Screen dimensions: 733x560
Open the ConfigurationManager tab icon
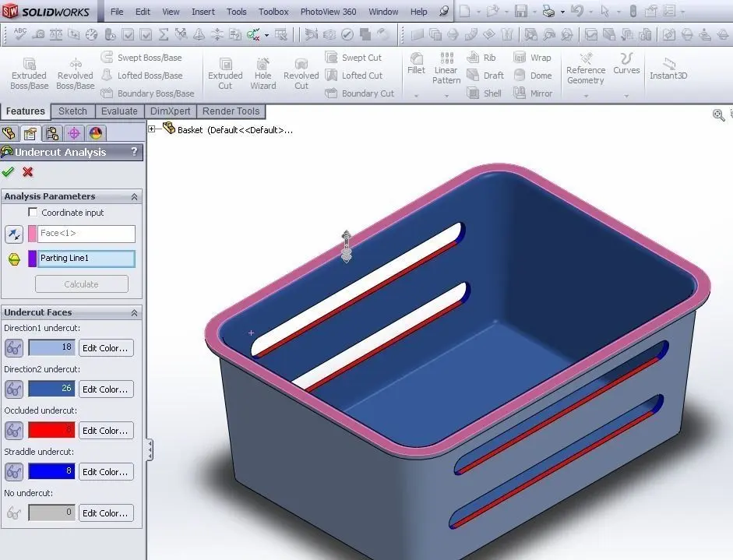tap(52, 134)
